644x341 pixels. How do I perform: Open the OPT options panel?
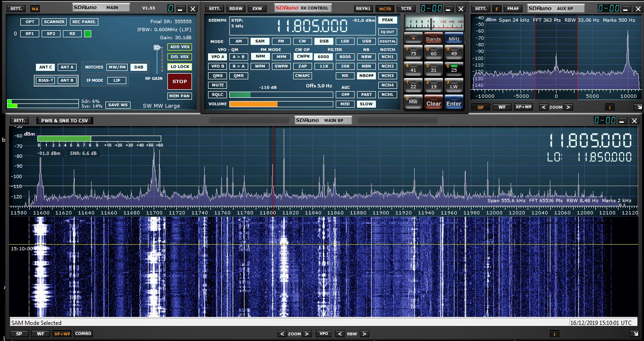[30, 22]
